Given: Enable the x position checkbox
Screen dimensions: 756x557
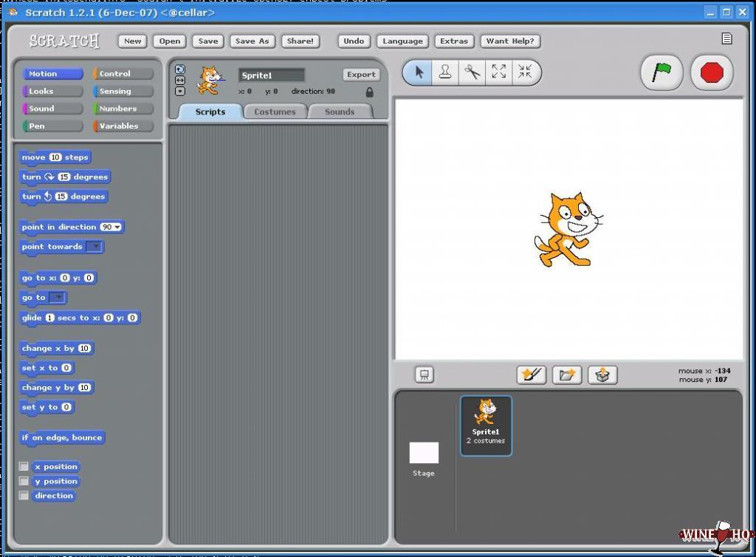Looking at the screenshot, I should [24, 467].
